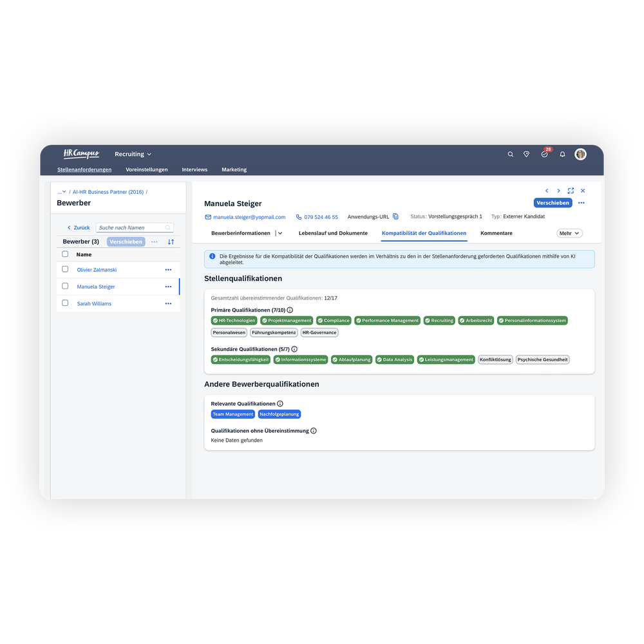The width and height of the screenshot is (644, 644).
Task: Open the Interviews menu item
Action: pyautogui.click(x=194, y=170)
